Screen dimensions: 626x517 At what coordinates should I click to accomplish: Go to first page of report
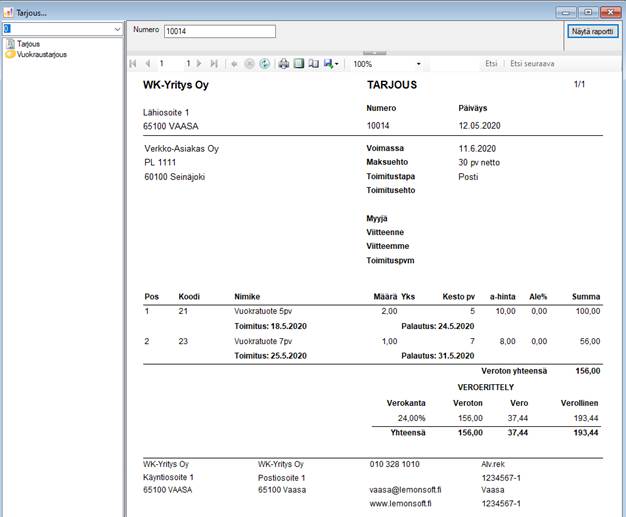(x=133, y=63)
